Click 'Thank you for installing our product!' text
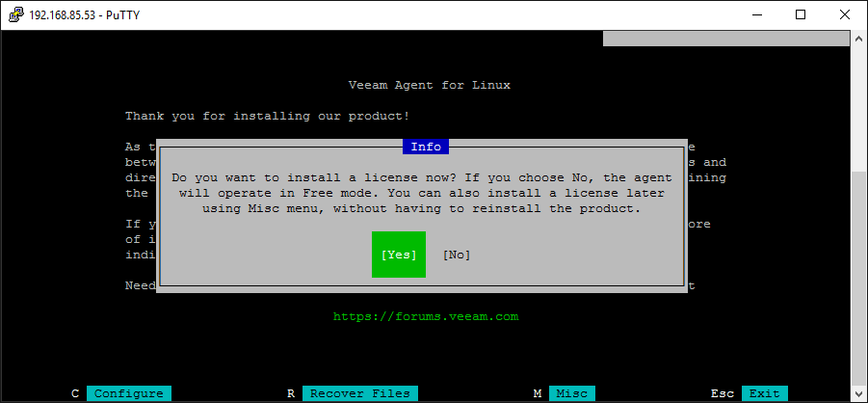 (268, 117)
